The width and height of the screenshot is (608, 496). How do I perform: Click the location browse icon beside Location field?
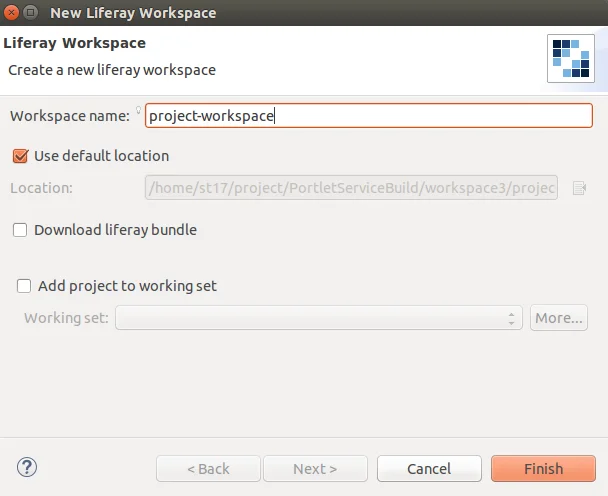[579, 188]
